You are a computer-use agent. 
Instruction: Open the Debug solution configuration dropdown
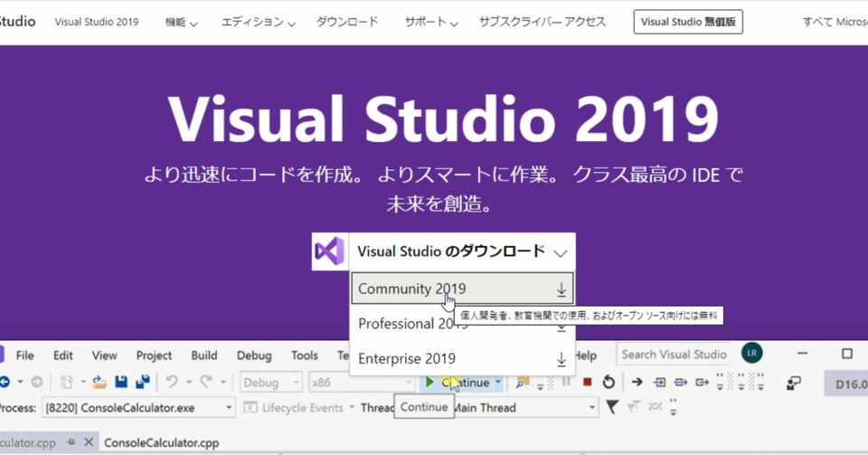[x=270, y=382]
